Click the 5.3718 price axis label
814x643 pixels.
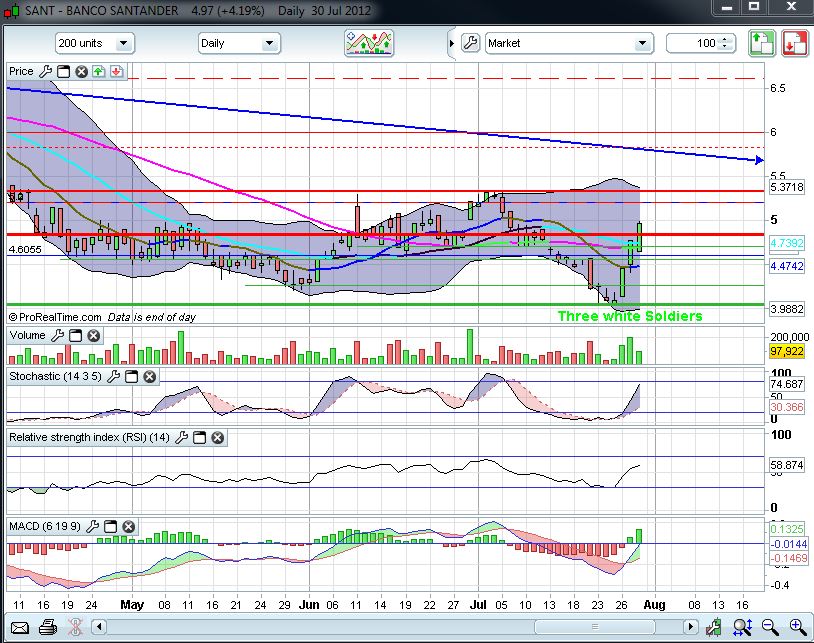[x=787, y=187]
